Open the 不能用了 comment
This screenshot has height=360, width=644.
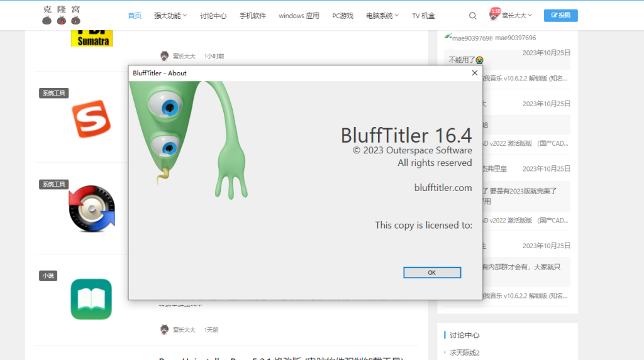466,60
